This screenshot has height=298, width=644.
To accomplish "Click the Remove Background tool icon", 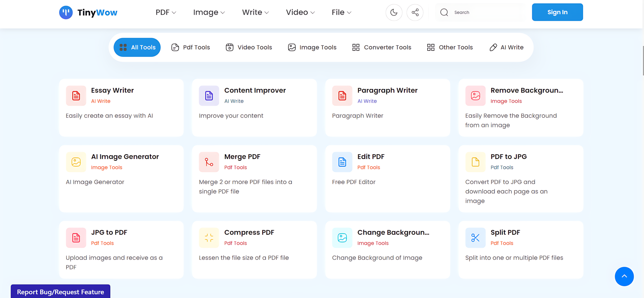I will 475,96.
